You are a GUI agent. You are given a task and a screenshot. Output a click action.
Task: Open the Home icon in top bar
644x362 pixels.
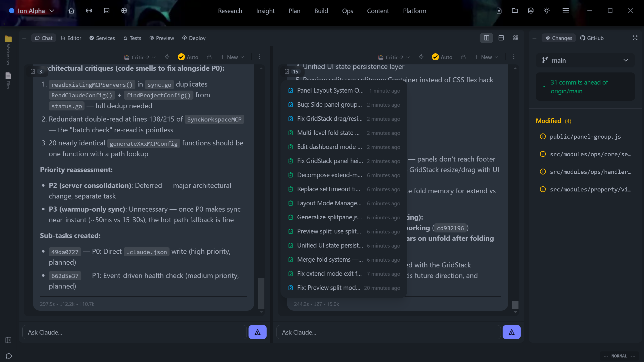[x=71, y=11]
